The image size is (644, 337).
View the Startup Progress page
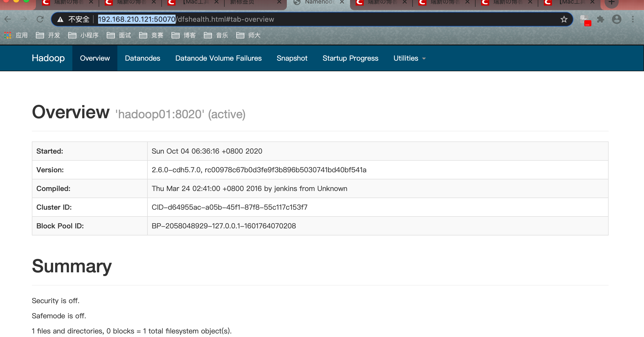coord(350,58)
